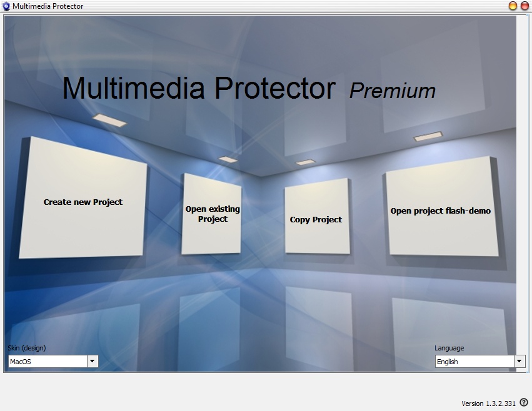The height and width of the screenshot is (411, 532).
Task: Click the italic Premium edition label
Action: coord(393,91)
